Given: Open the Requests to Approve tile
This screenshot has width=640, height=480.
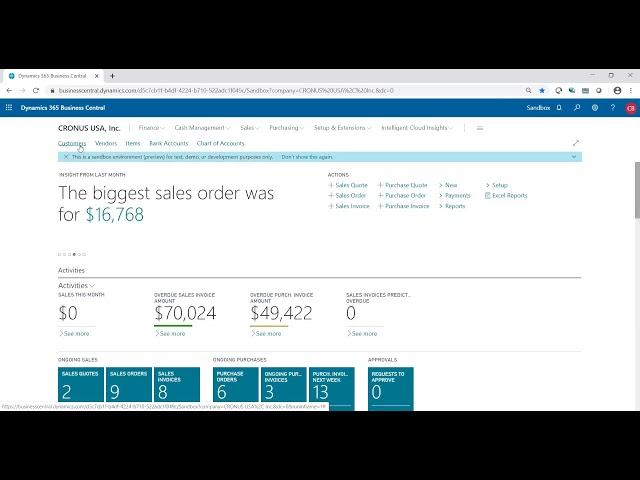Looking at the screenshot, I should [x=391, y=388].
